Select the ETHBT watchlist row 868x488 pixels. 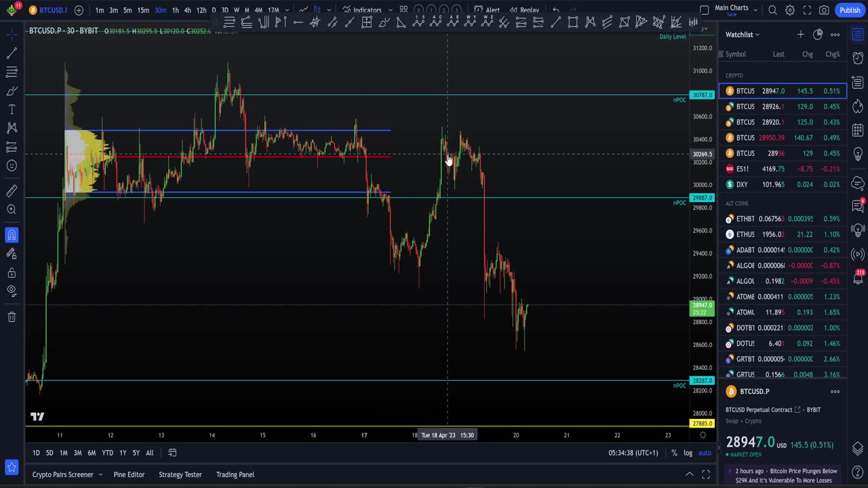[x=783, y=219]
